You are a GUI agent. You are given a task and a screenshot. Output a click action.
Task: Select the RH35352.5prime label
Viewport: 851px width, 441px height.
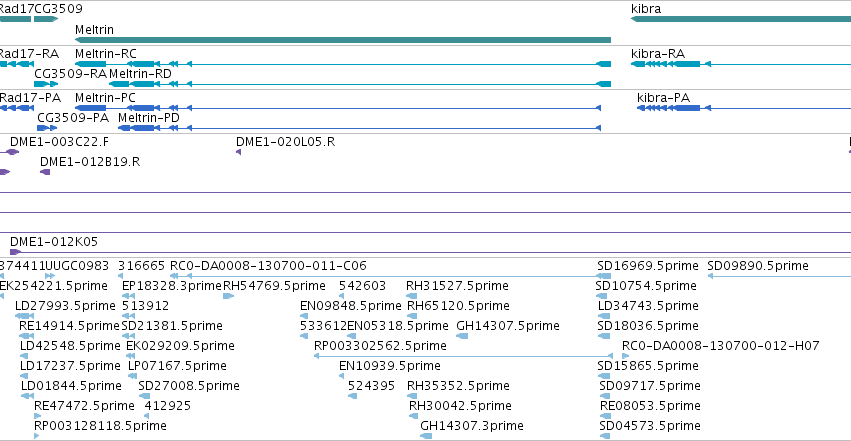point(458,386)
